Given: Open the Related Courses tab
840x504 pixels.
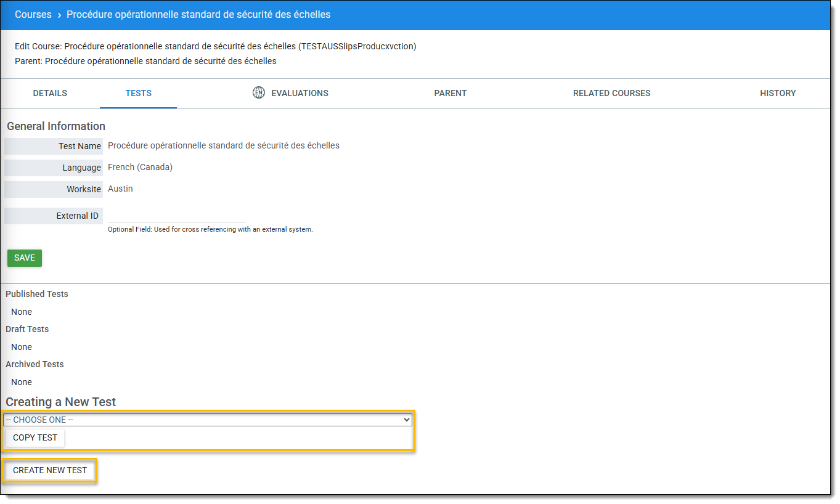Looking at the screenshot, I should click(611, 93).
